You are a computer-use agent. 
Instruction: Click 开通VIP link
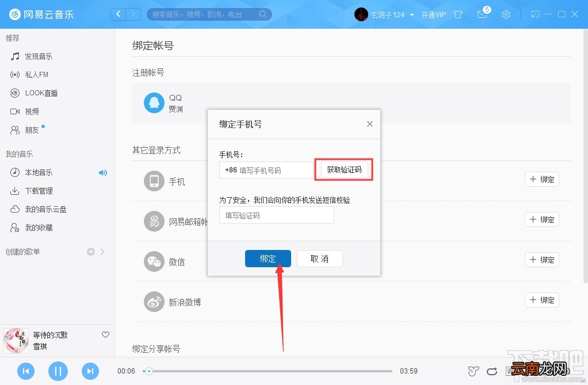pyautogui.click(x=433, y=14)
